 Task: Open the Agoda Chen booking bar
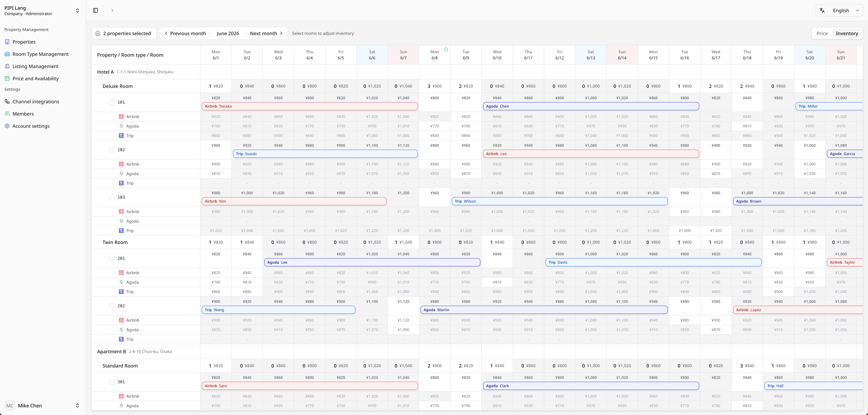(591, 106)
